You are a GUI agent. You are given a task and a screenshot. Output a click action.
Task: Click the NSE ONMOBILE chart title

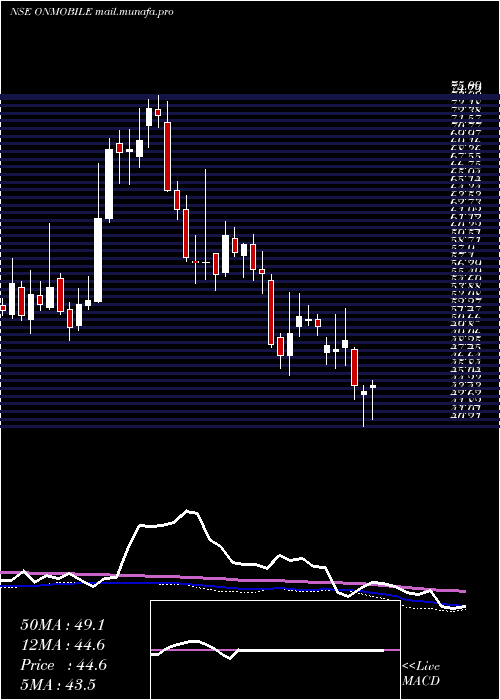point(92,12)
